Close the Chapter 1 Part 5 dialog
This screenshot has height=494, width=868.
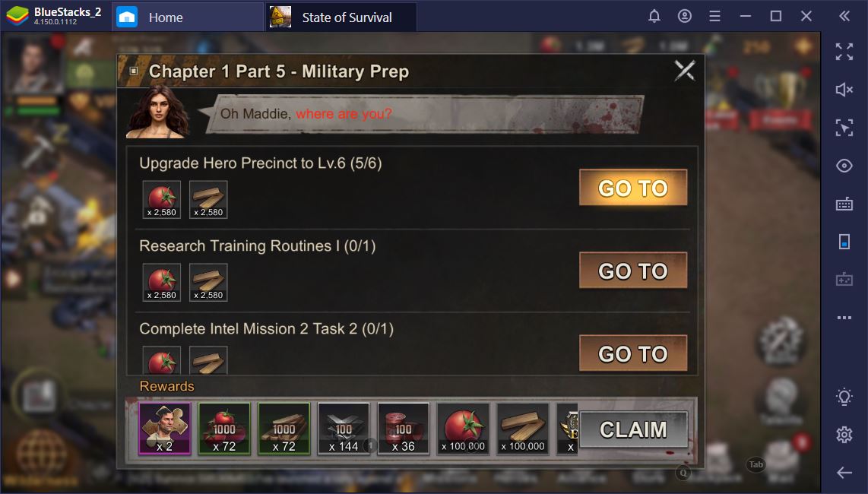(x=685, y=71)
